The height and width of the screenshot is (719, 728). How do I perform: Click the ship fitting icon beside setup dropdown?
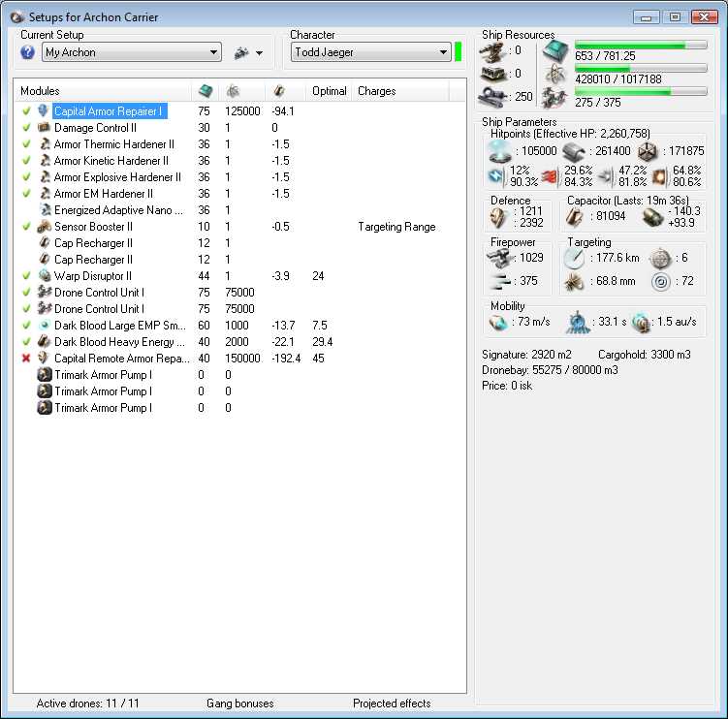tap(241, 52)
